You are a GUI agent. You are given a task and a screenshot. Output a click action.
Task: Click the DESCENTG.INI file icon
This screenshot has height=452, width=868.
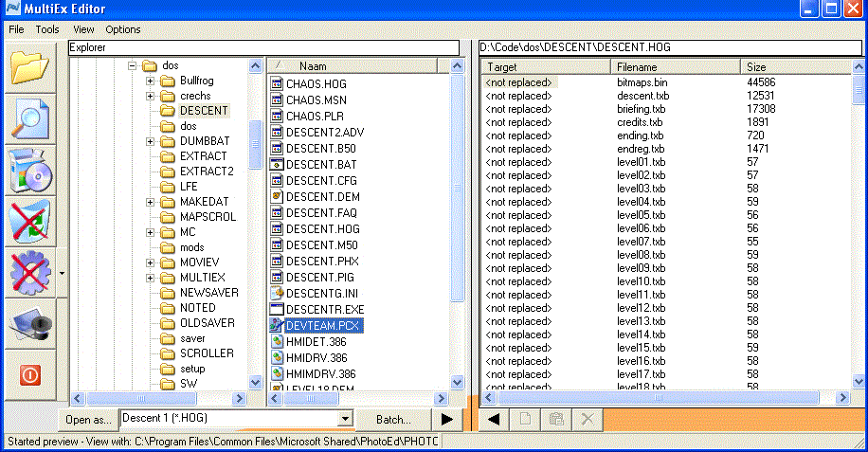click(x=277, y=293)
